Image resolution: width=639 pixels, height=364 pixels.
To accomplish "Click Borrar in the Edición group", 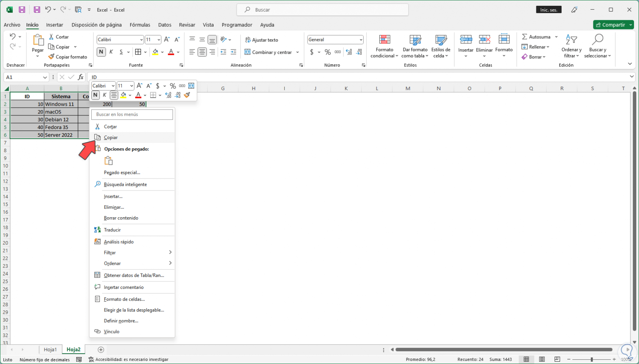I will pos(534,57).
